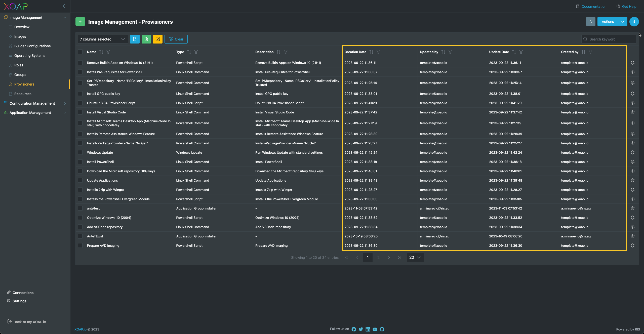Go to the next page arrow

click(x=389, y=258)
